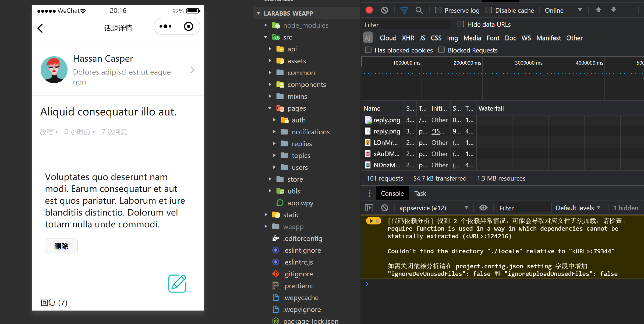Toggle the console live expression eye
This screenshot has height=324, width=644.
point(483,208)
